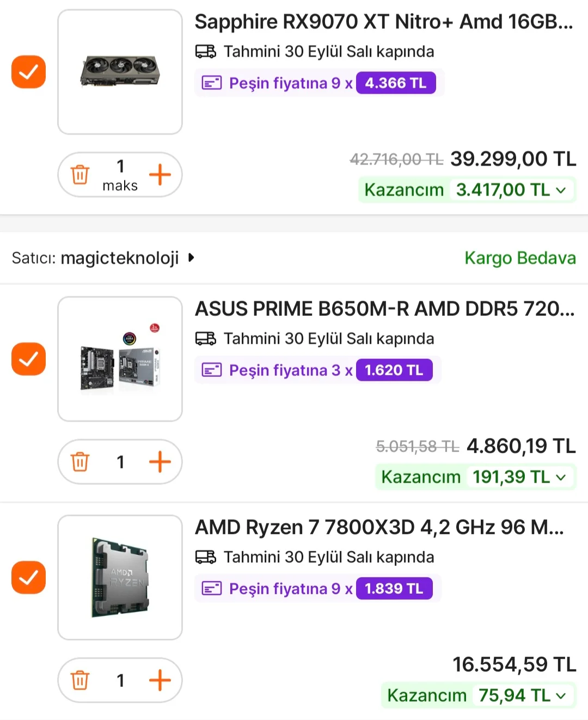The width and height of the screenshot is (588, 720).
Task: Expand the Kazancım 191,39 TL savings details
Action: click(561, 477)
